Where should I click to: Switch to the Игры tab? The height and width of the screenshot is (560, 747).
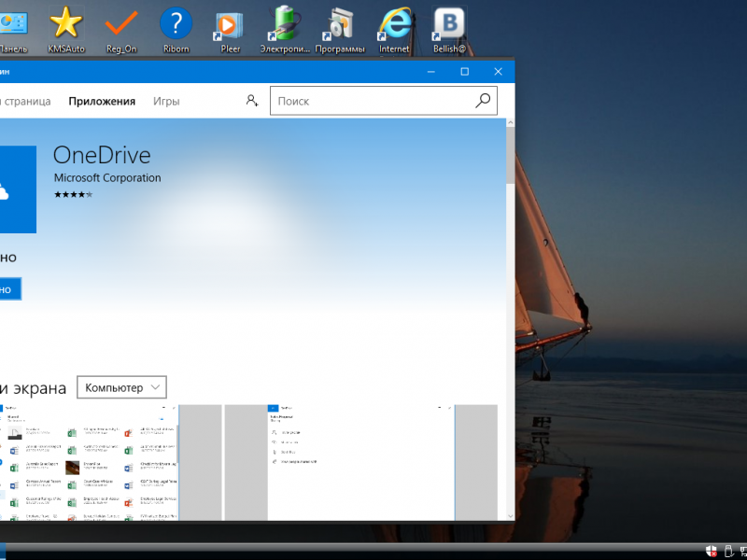(166, 102)
